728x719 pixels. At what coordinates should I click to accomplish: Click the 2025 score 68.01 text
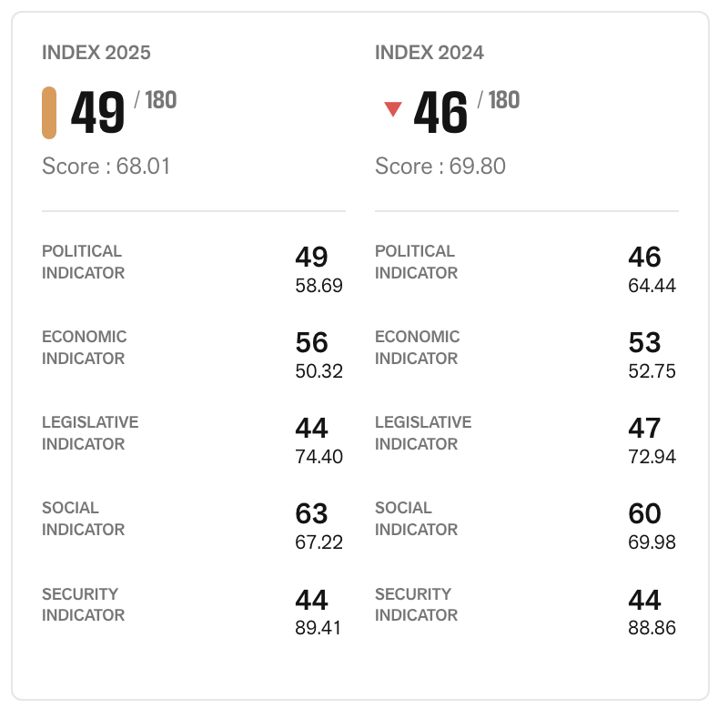pos(106,167)
